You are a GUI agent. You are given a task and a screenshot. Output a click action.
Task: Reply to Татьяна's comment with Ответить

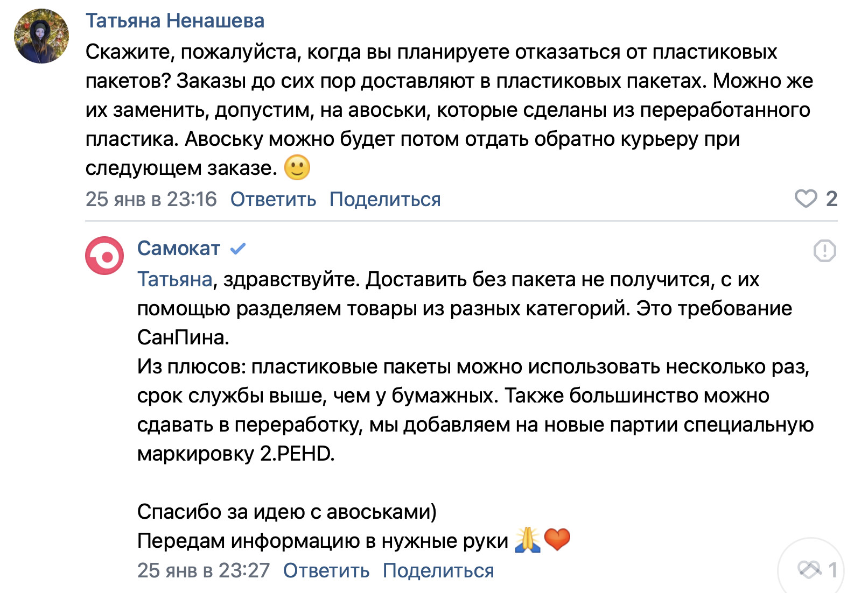(x=273, y=199)
